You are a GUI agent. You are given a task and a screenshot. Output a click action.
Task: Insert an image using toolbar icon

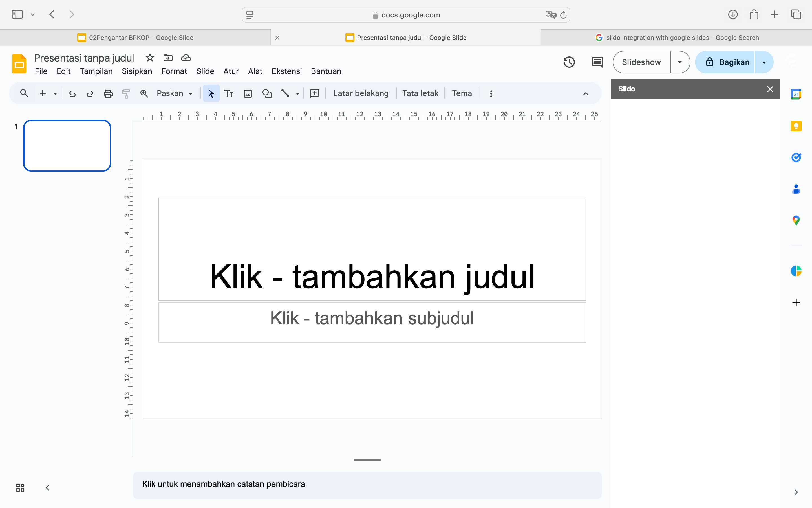click(248, 93)
